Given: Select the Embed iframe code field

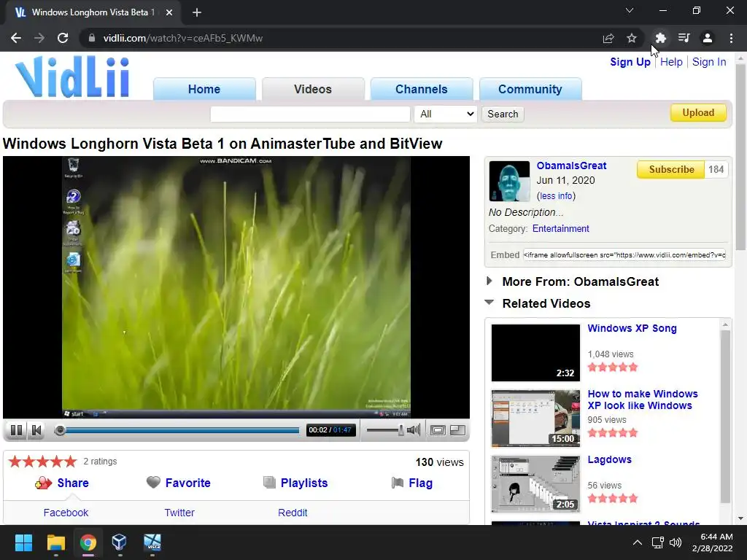Looking at the screenshot, I should pos(624,254).
